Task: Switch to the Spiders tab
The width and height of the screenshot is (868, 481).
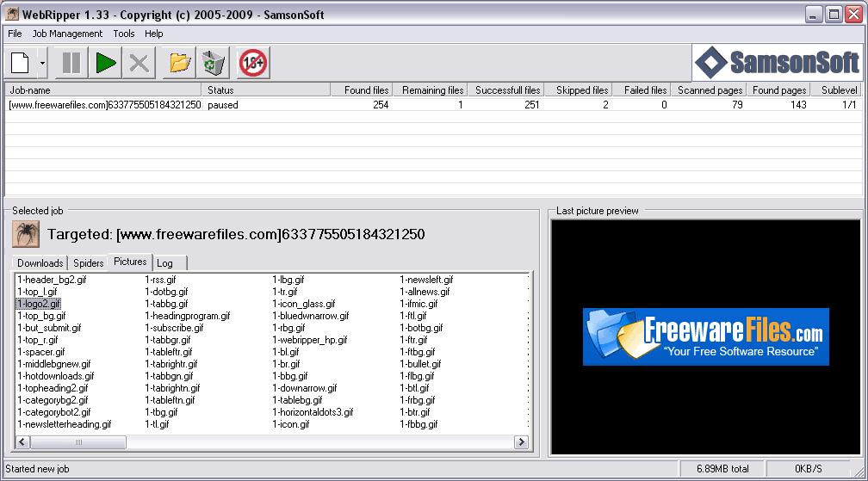Action: (89, 263)
